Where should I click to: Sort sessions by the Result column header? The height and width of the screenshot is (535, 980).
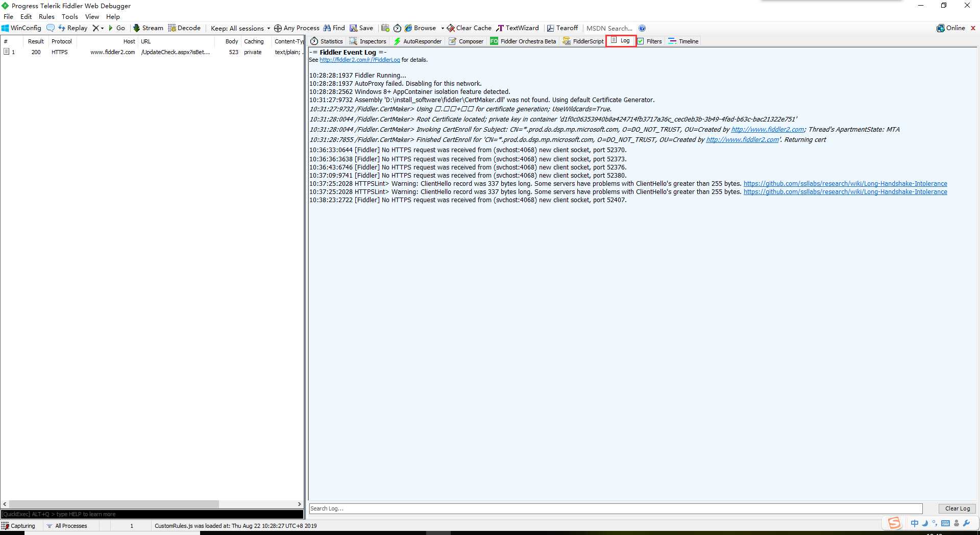pyautogui.click(x=36, y=41)
